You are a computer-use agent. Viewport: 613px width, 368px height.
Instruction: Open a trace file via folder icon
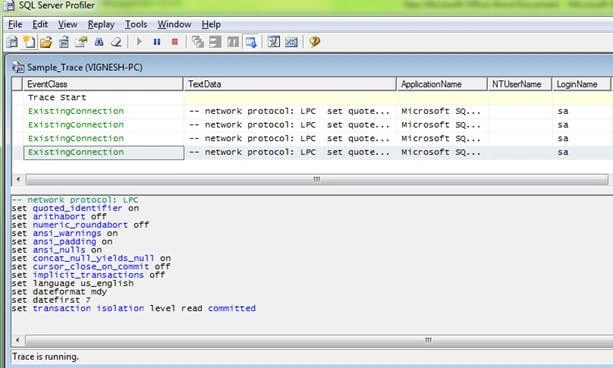pyautogui.click(x=46, y=41)
